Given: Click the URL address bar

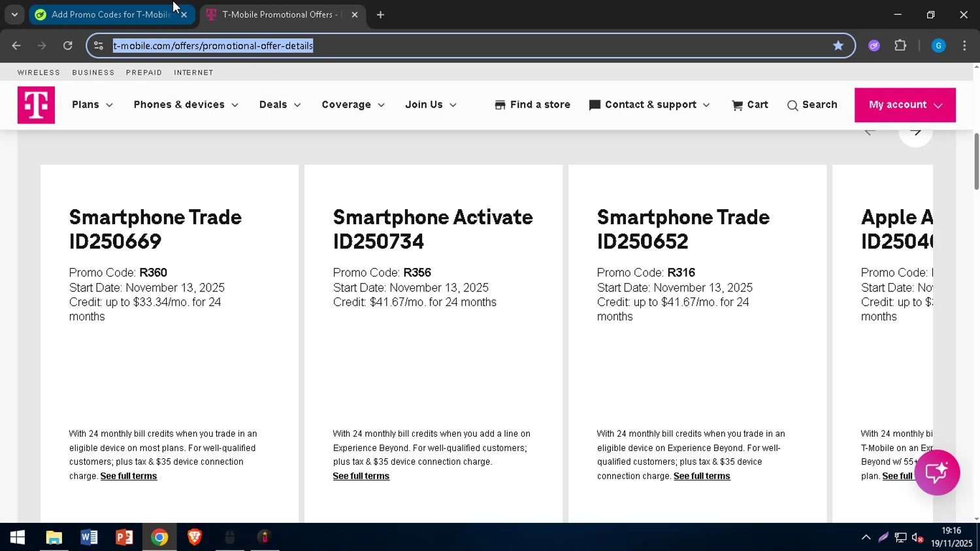Looking at the screenshot, I should (457, 46).
